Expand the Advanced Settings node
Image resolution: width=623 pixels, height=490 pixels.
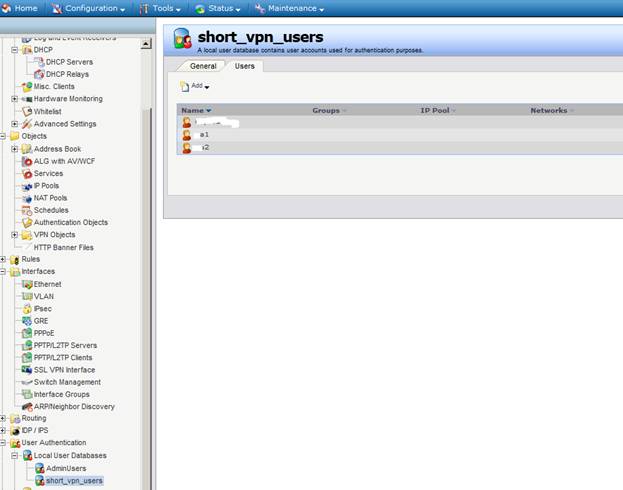click(x=15, y=124)
